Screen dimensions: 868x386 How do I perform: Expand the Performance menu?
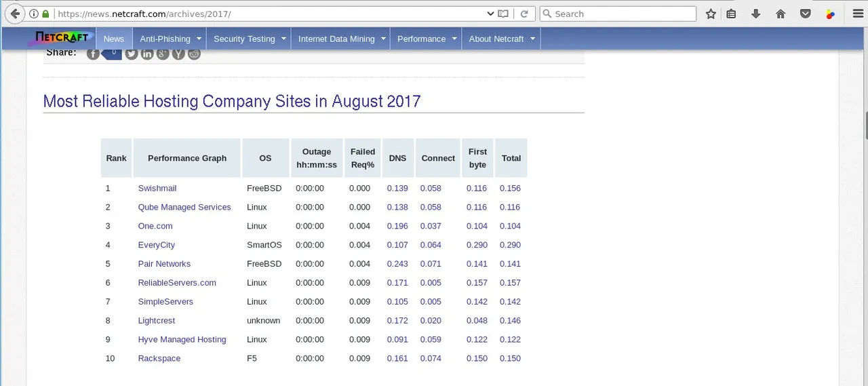(x=426, y=39)
